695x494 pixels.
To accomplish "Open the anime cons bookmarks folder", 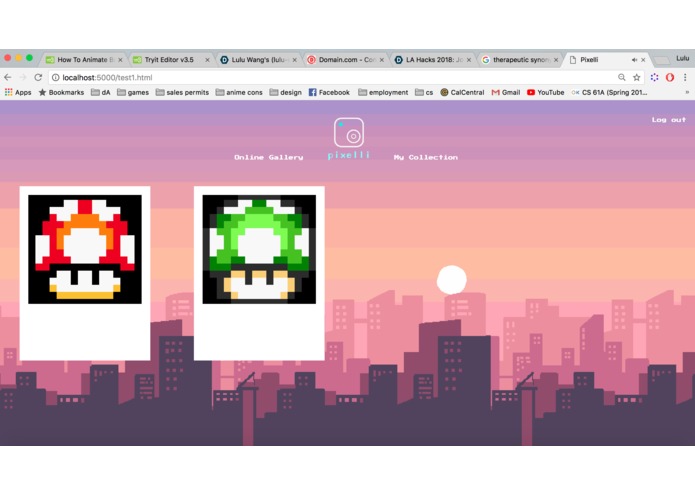I will pos(239,92).
